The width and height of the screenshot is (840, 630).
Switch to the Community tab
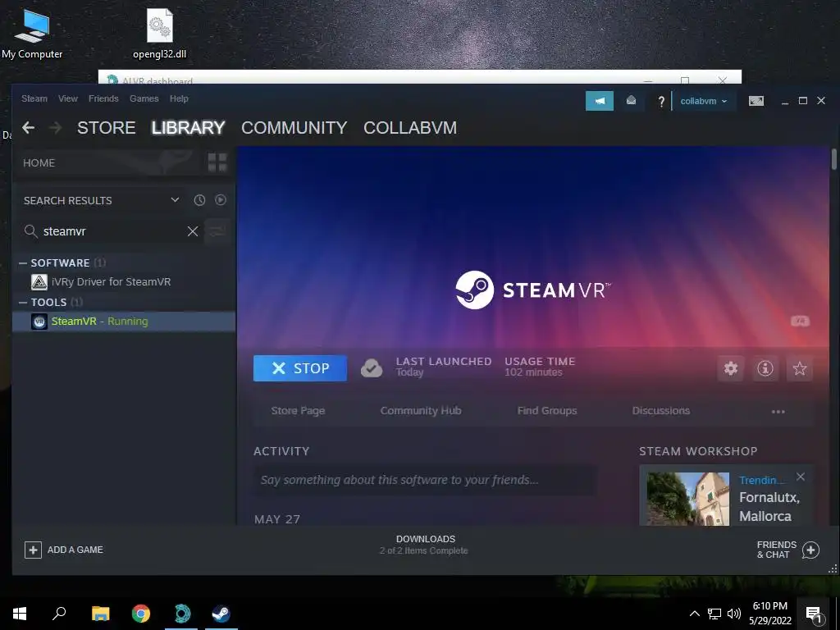tap(294, 127)
